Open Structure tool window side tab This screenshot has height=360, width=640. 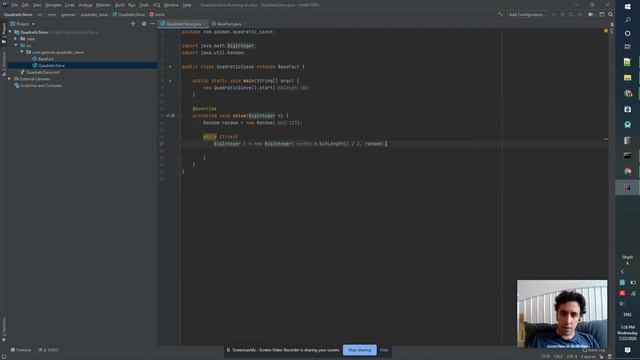pyautogui.click(x=4, y=63)
